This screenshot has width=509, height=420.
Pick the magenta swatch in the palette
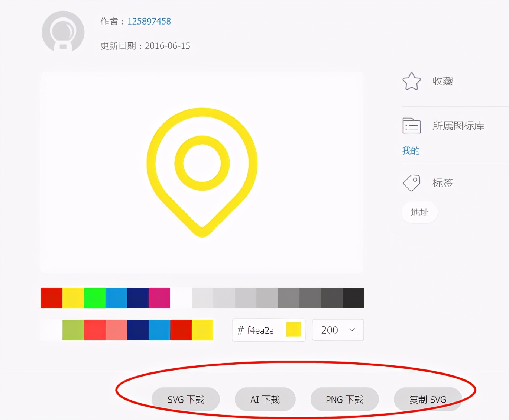coord(159,298)
